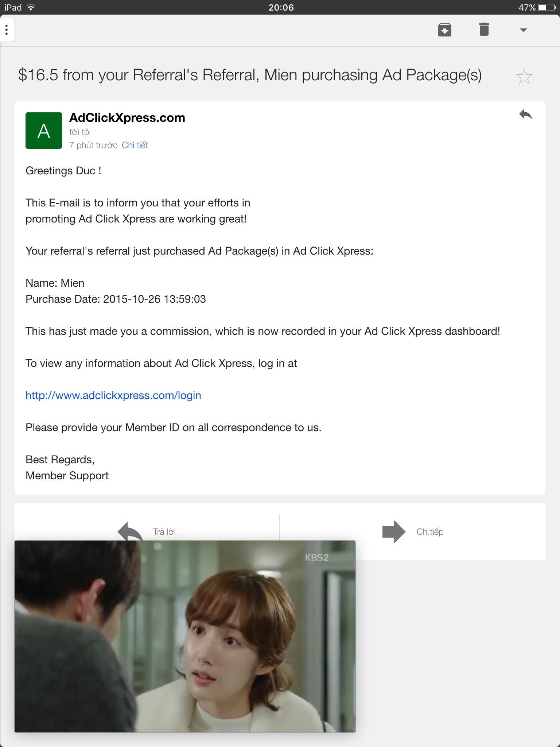Delete email with trash icon

[x=484, y=29]
